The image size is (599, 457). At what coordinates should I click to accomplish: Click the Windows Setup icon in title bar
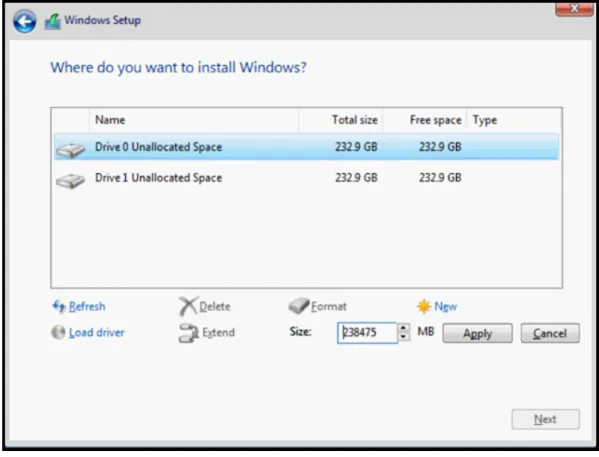coord(53,21)
